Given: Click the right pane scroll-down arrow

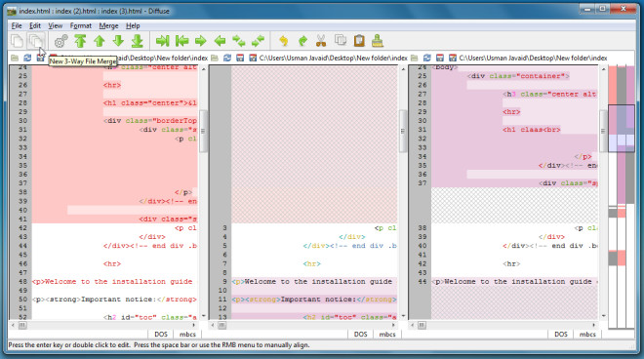Looking at the screenshot, I should point(603,316).
